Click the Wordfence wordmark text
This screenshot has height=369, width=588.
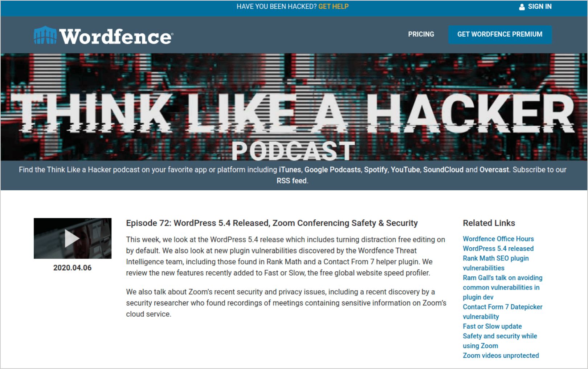(x=116, y=36)
